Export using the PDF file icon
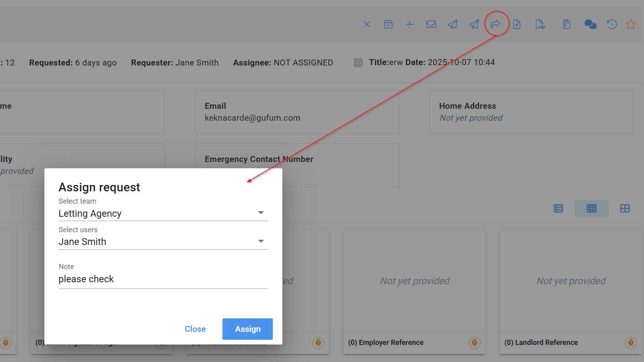The width and height of the screenshot is (644, 362). (540, 25)
